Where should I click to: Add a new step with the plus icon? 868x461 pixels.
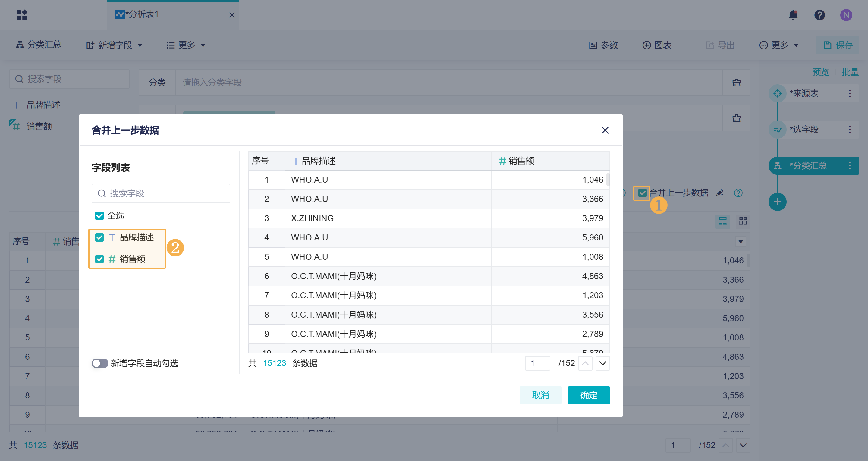point(777,202)
